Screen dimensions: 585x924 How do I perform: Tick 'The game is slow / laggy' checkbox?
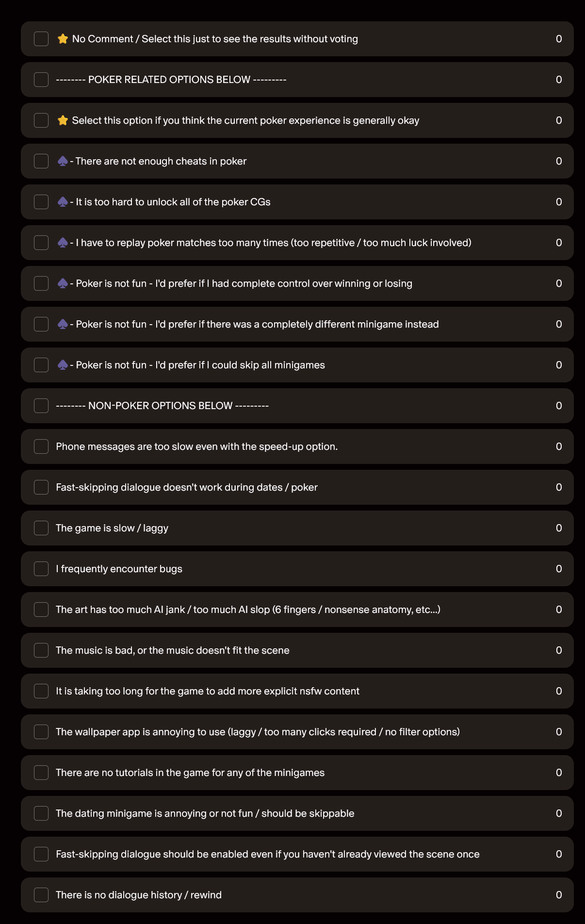(41, 528)
